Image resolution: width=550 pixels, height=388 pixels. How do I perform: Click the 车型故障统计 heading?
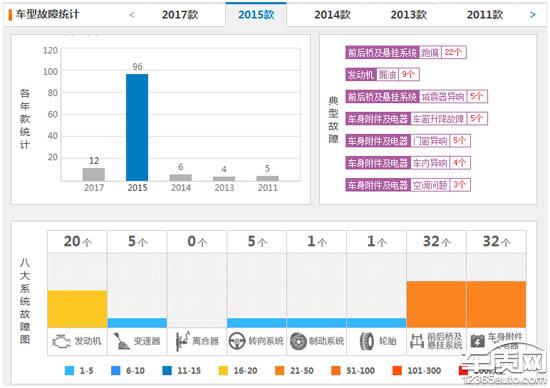point(48,14)
